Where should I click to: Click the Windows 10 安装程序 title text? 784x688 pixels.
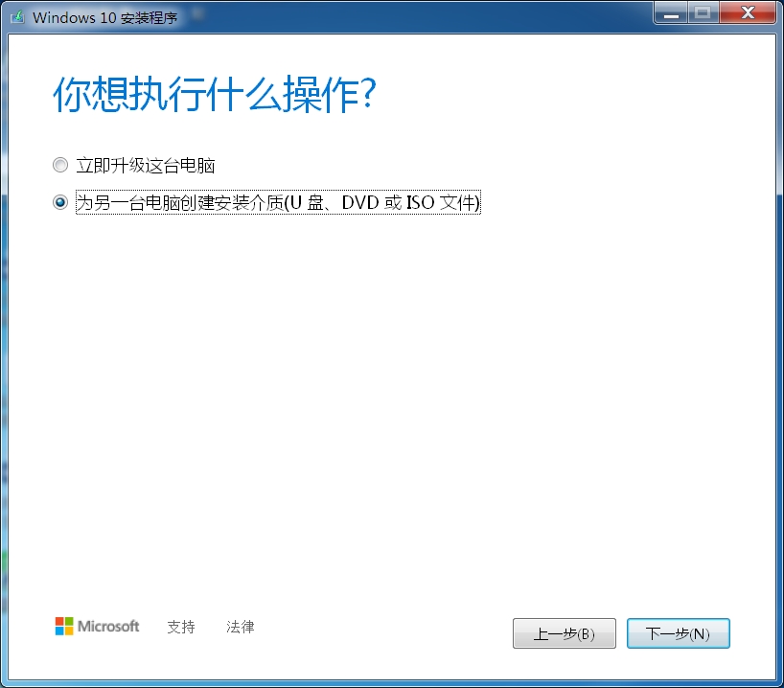coord(105,17)
